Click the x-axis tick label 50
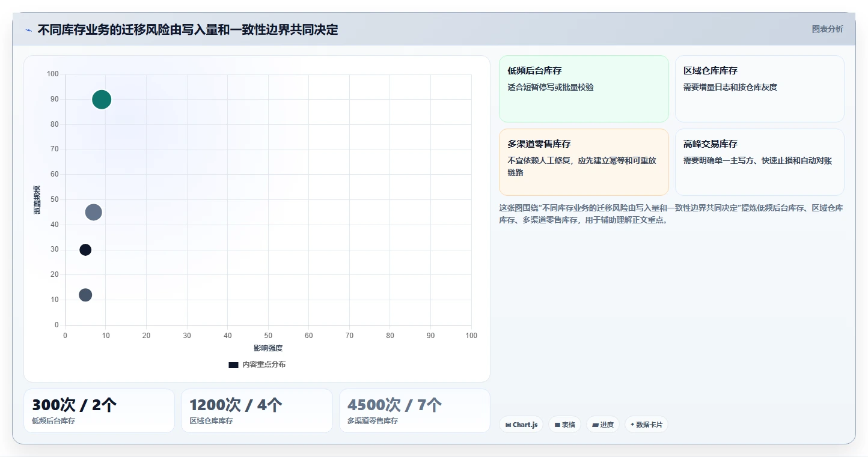Viewport: 868px width, 457px height. point(268,336)
